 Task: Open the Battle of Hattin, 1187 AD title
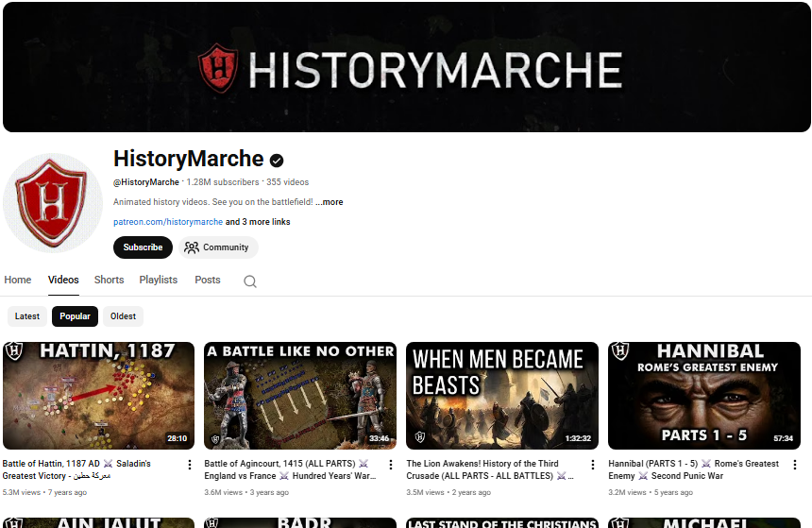[76, 469]
